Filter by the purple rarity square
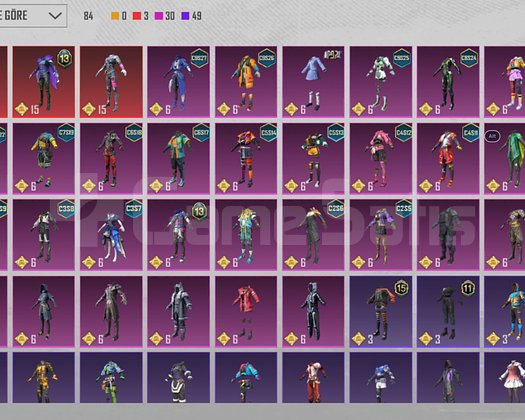The image size is (525, 420). tap(185, 16)
